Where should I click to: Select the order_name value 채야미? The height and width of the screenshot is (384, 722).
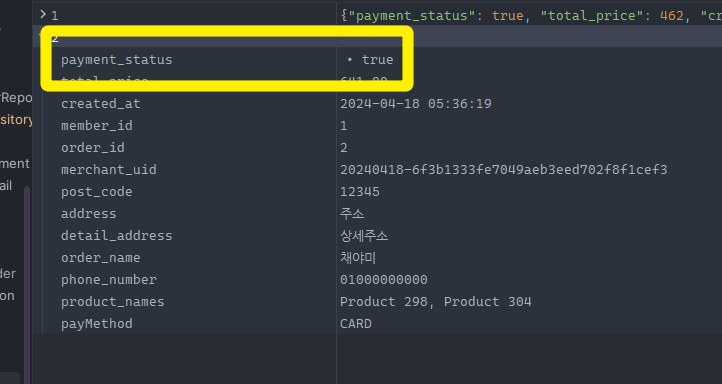358,258
